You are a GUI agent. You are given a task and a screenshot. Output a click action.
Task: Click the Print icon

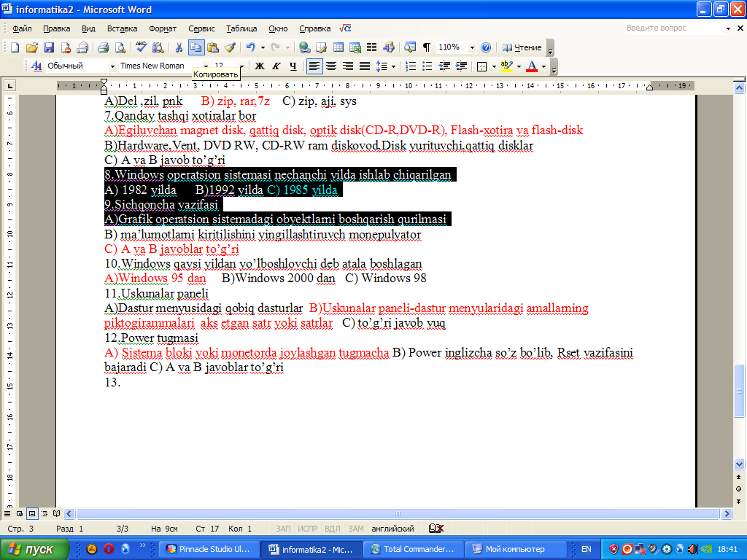[x=104, y=47]
